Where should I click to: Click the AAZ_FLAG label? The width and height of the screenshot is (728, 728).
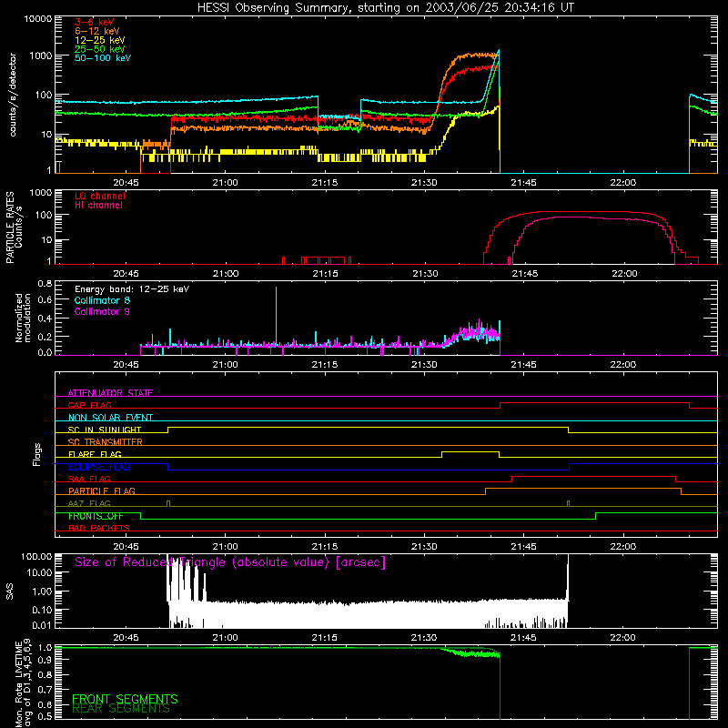(89, 503)
